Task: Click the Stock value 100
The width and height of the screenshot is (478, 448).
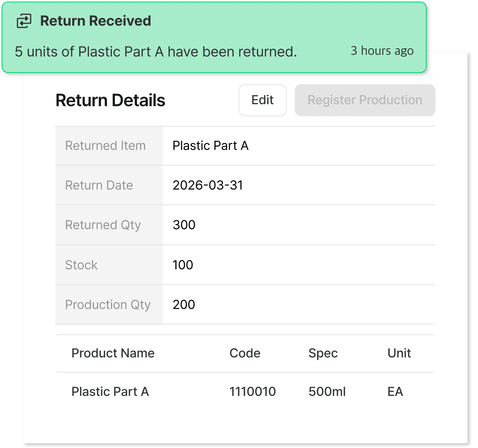Action: 183,265
